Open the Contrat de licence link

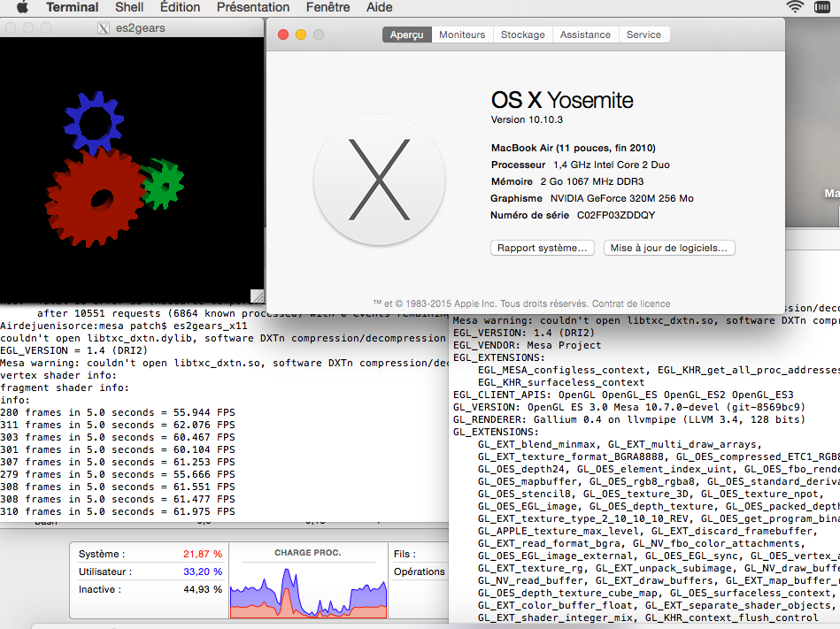(x=631, y=303)
